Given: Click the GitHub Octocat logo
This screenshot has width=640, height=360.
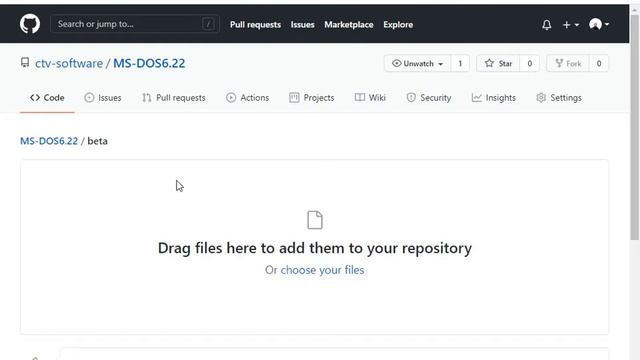Looking at the screenshot, I should coord(30,24).
